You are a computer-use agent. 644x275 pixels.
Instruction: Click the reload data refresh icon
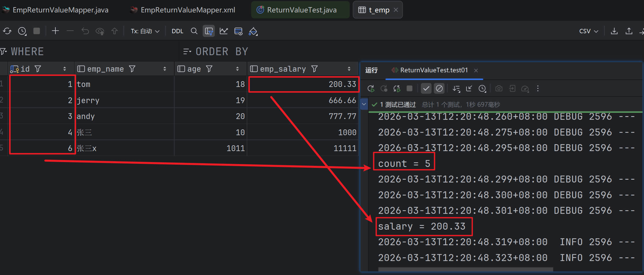tap(7, 31)
